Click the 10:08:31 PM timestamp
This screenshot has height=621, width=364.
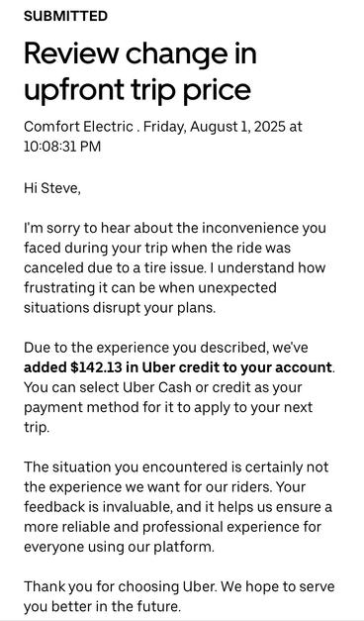[x=62, y=147]
